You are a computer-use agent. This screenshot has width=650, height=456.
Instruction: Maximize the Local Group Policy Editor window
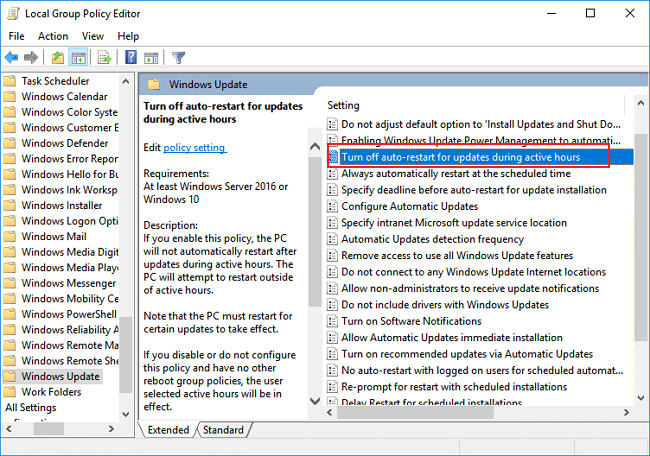coord(590,13)
